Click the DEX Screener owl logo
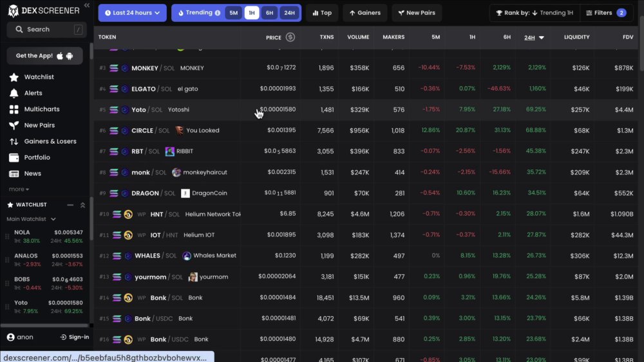This screenshot has width=644, height=362. 13,11
